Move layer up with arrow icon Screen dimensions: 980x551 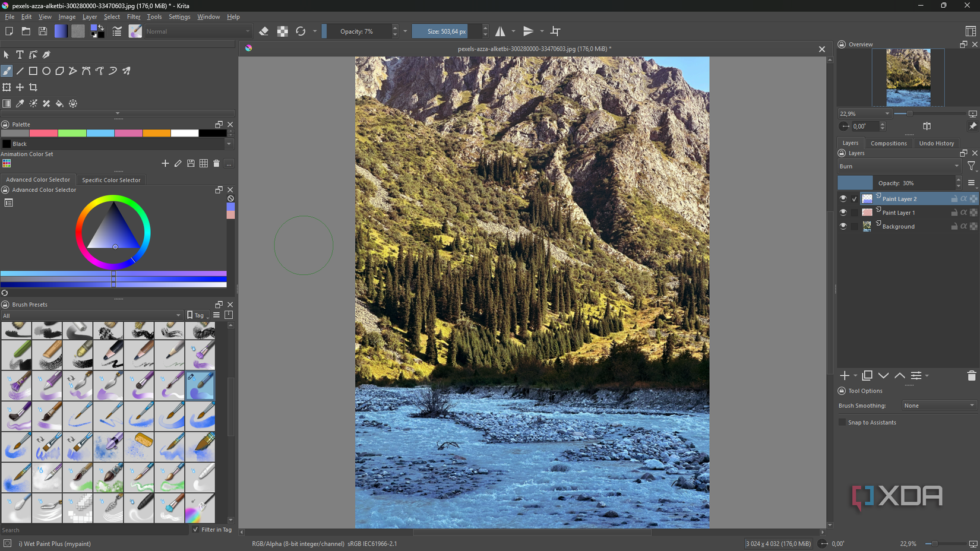[900, 375]
